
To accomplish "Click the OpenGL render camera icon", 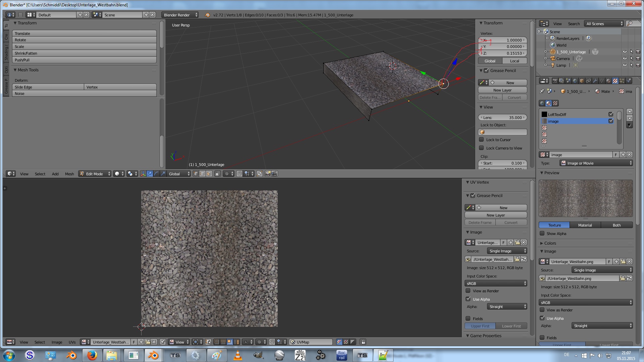I will click(268, 174).
